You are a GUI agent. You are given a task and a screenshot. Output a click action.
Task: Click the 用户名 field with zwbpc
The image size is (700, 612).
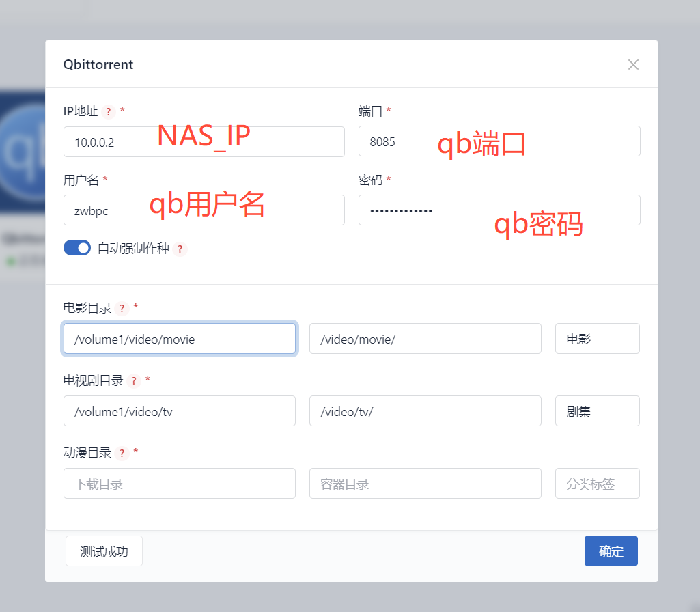pyautogui.click(x=204, y=210)
